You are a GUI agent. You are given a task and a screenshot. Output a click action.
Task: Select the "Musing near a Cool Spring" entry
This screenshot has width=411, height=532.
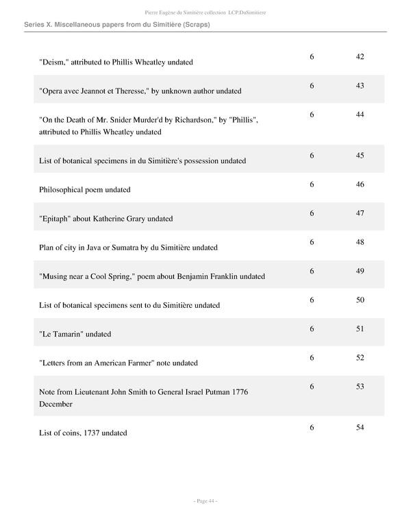point(152,276)
